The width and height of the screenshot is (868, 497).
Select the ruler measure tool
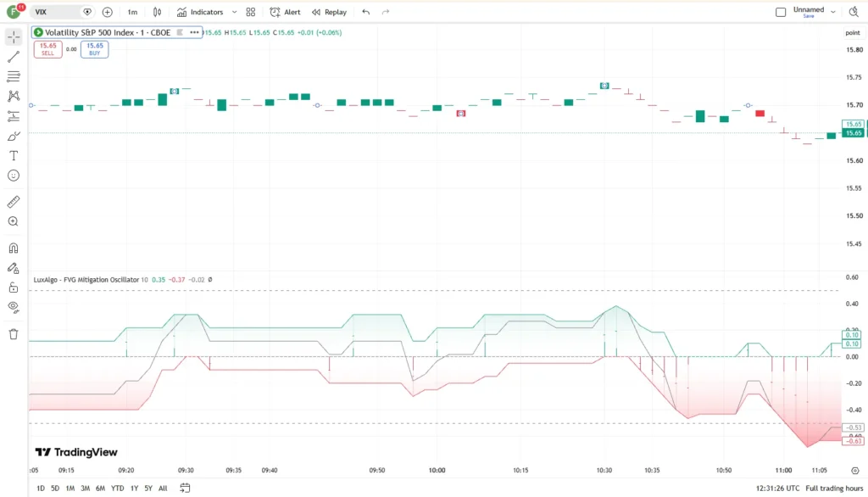(x=14, y=202)
